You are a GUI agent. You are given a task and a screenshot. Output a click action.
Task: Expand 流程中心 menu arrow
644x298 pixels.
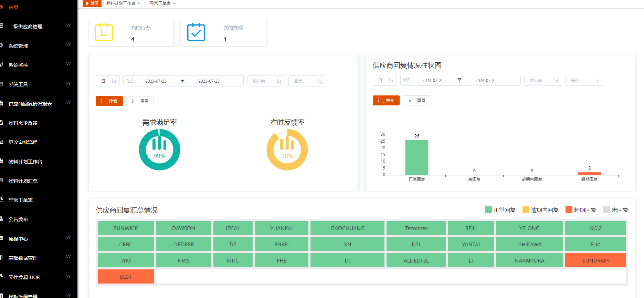68,237
